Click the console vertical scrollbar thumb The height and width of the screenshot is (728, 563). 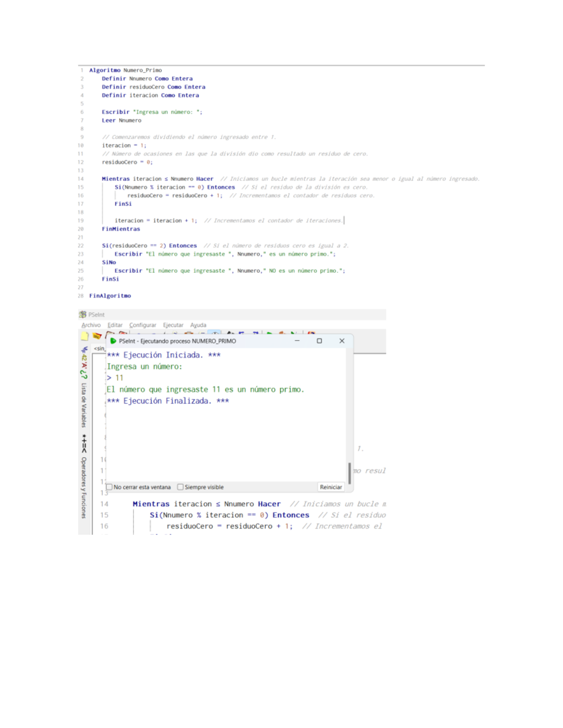tap(350, 473)
